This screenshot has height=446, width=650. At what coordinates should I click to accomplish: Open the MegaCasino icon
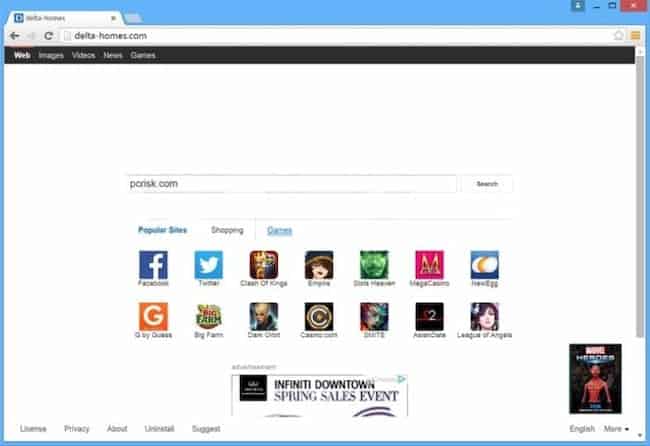pos(429,265)
